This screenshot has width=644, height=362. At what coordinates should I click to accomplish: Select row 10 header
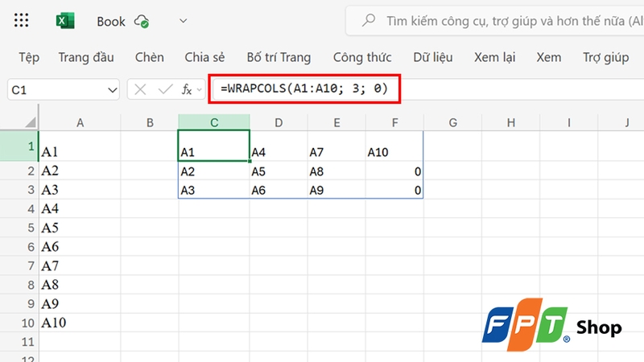[19, 323]
